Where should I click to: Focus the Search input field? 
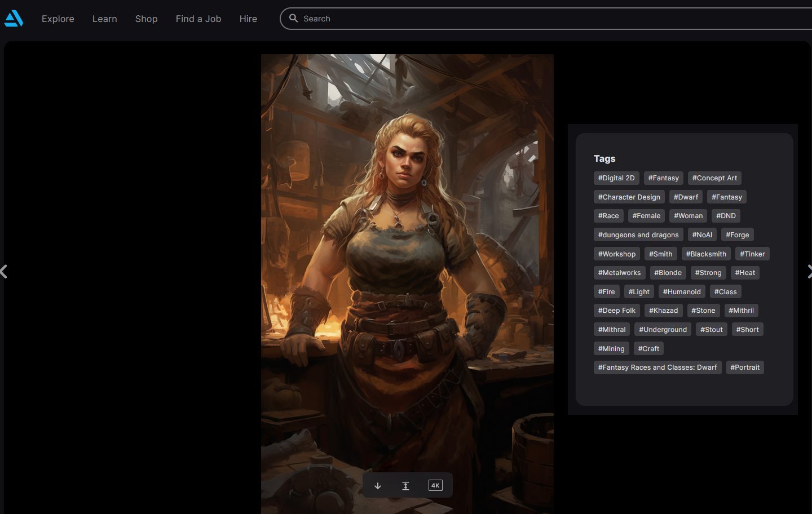(507, 19)
